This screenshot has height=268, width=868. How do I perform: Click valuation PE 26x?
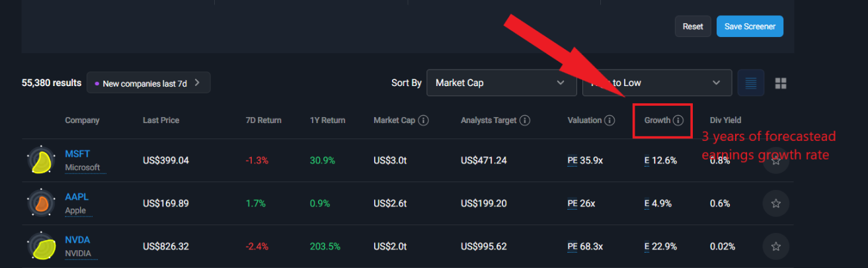click(x=582, y=203)
